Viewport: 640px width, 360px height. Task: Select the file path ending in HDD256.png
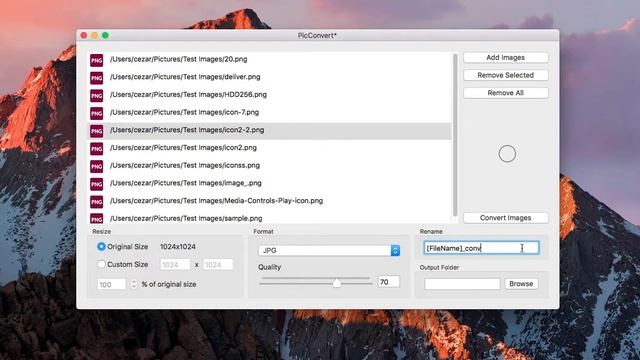188,94
